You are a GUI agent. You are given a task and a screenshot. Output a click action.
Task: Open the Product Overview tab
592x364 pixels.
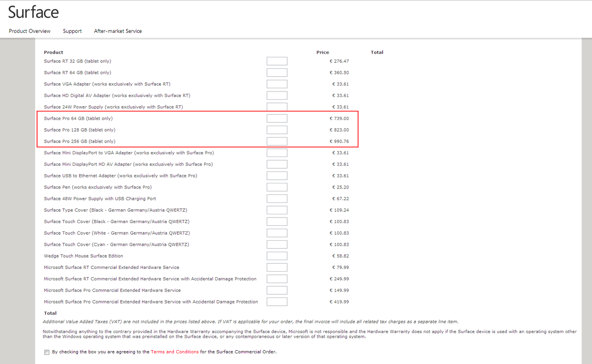click(x=30, y=31)
